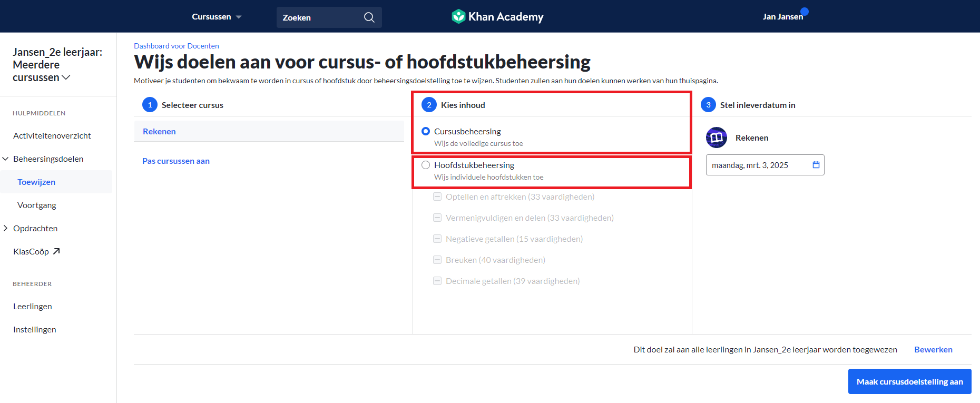Image resolution: width=980 pixels, height=403 pixels.
Task: Open the Cursussen dropdown menu
Action: coord(217,17)
